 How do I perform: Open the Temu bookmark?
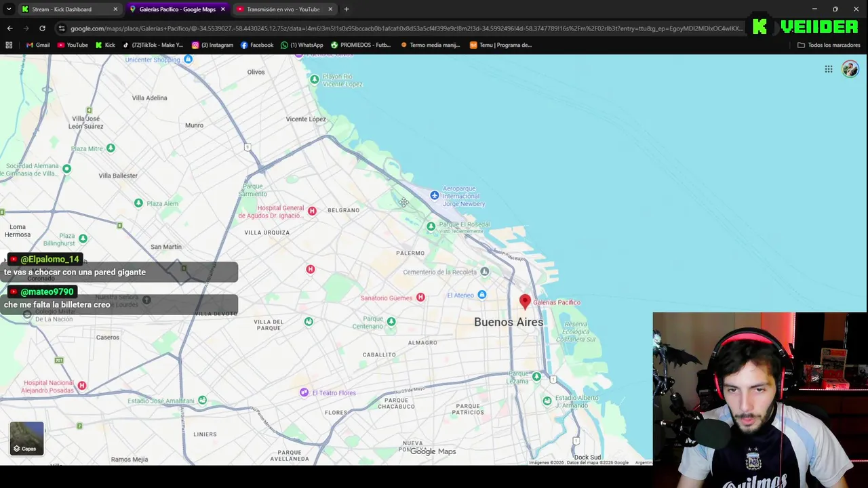[500, 45]
